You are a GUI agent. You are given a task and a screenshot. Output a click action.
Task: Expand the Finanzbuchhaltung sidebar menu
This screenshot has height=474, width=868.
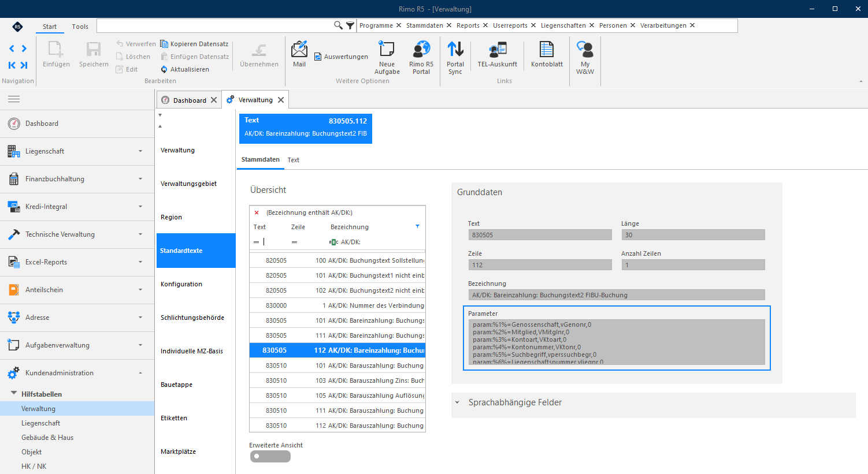(x=140, y=179)
